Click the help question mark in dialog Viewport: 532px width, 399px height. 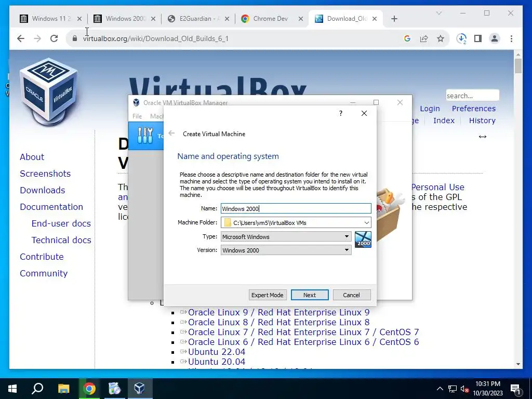(x=341, y=113)
